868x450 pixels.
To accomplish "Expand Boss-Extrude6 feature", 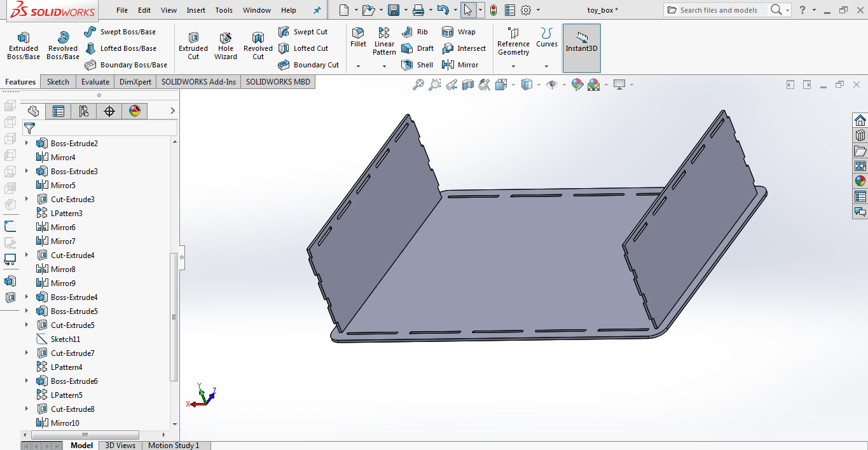I will 27,381.
